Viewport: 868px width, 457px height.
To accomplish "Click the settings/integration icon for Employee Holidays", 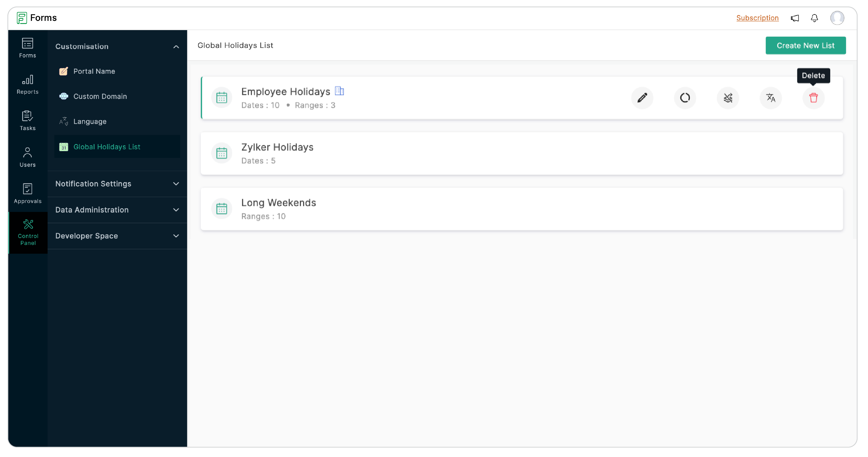I will coord(728,97).
